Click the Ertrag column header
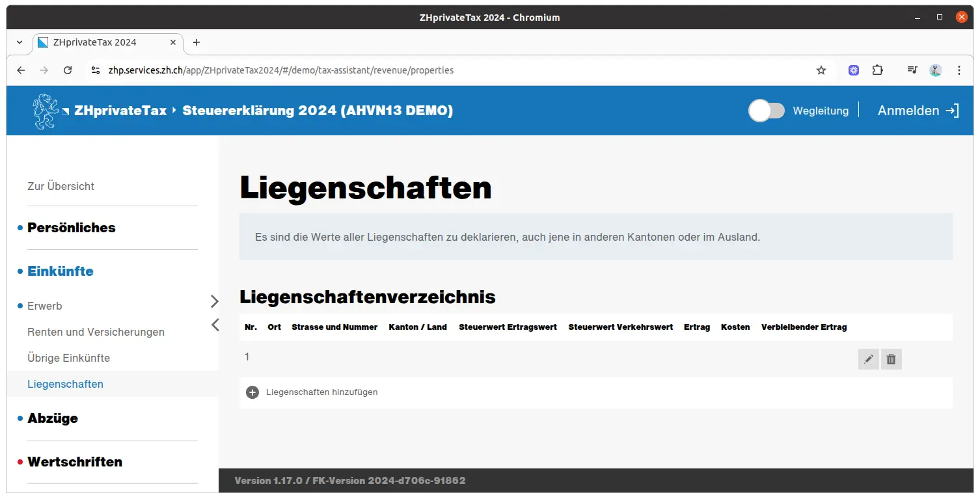Image resolution: width=980 pixels, height=499 pixels. click(697, 327)
